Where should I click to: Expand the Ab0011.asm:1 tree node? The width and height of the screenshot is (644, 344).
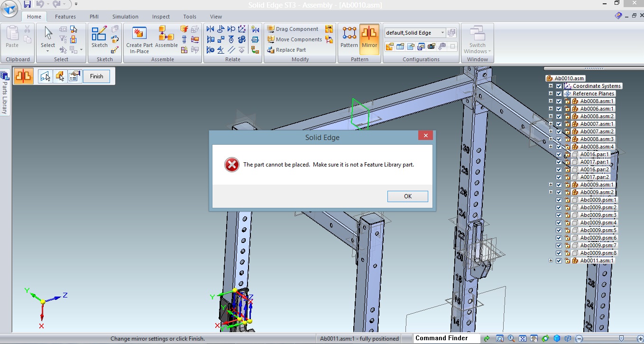[551, 260]
